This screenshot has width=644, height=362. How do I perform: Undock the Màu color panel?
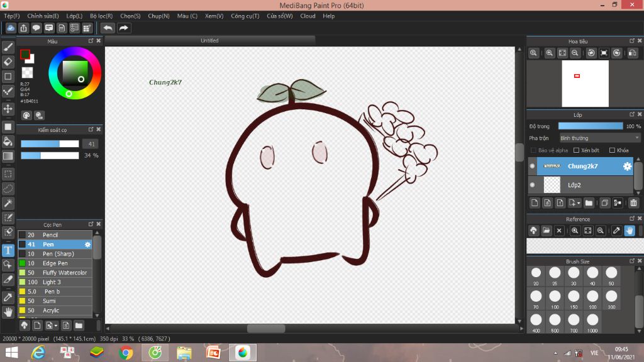coord(91,41)
